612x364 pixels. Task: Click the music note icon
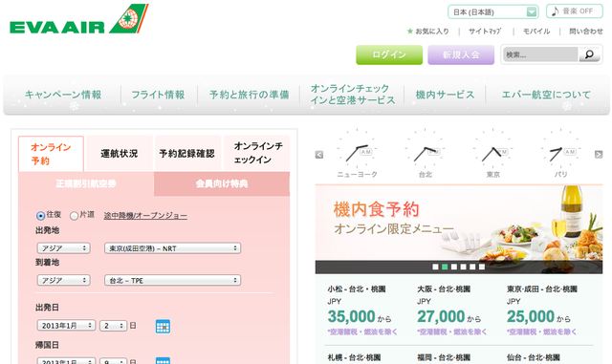(555, 11)
